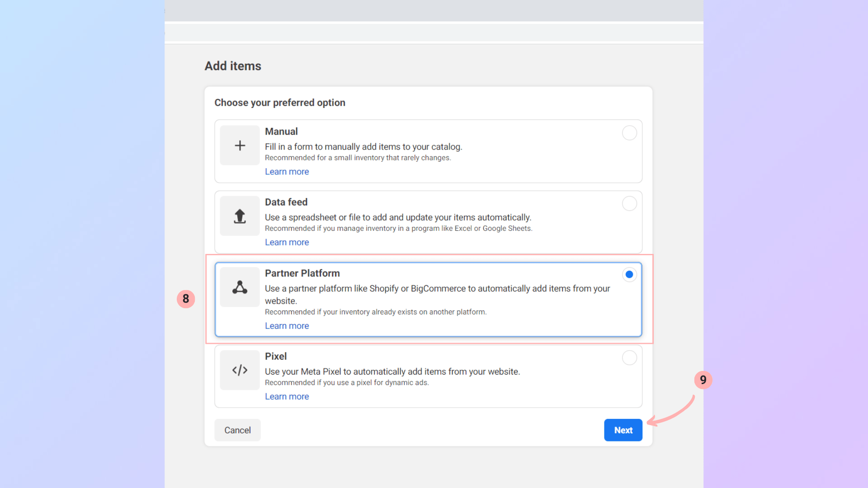The width and height of the screenshot is (868, 488).
Task: Select the Pixel radio button
Action: click(629, 358)
